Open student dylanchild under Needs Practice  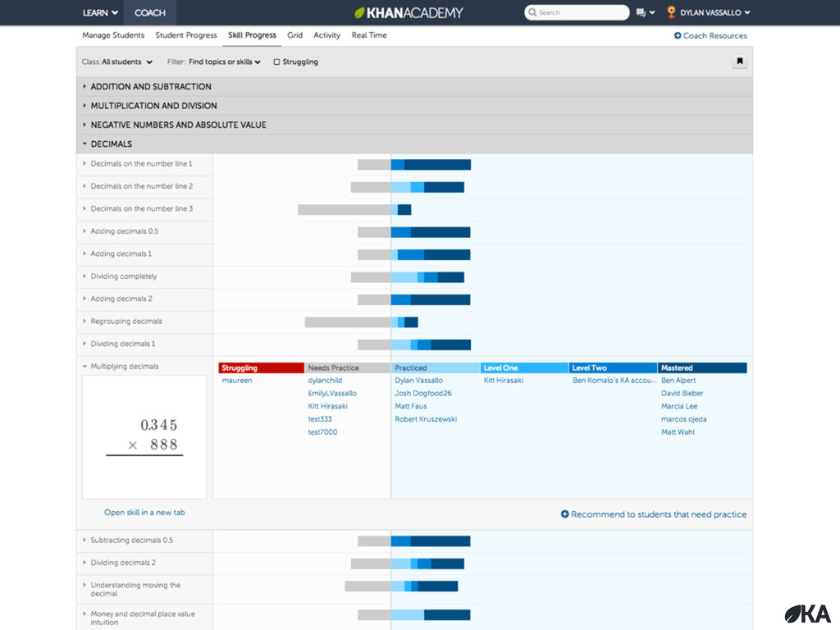(325, 381)
